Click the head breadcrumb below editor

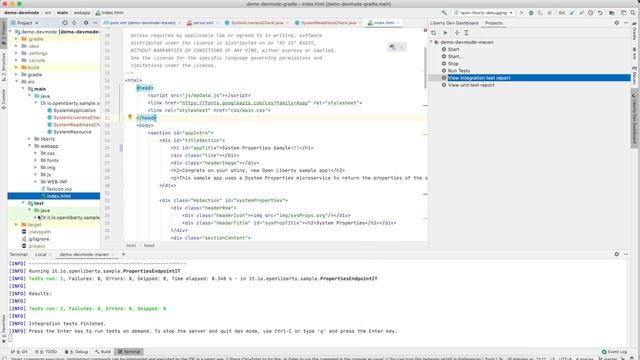point(149,245)
